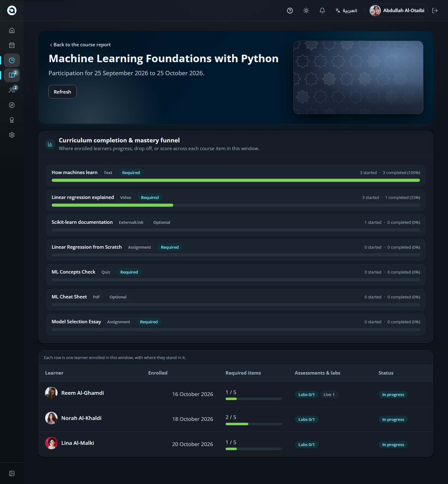Click the Status column header
The width and height of the screenshot is (448, 484).
[386, 373]
